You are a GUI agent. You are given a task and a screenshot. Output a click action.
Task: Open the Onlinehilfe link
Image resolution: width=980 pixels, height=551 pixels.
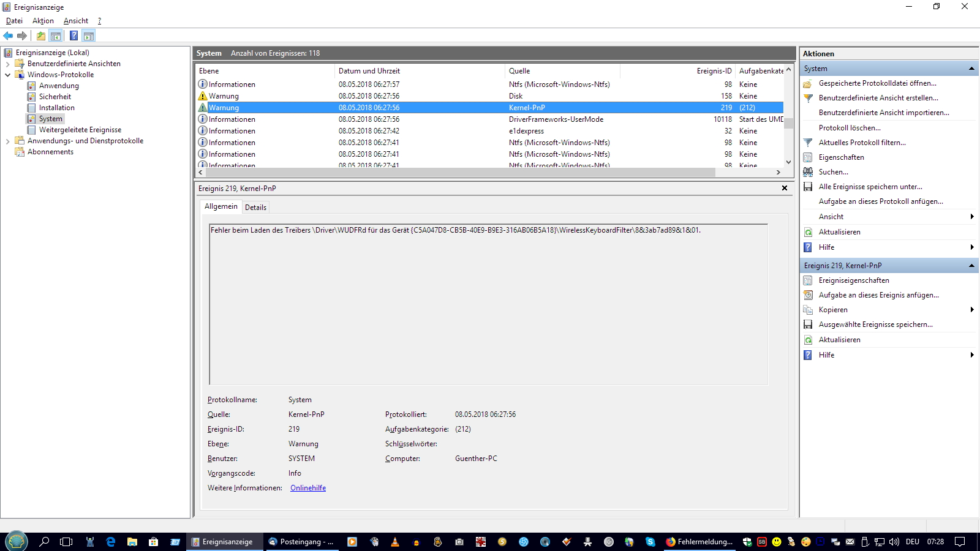pos(308,488)
